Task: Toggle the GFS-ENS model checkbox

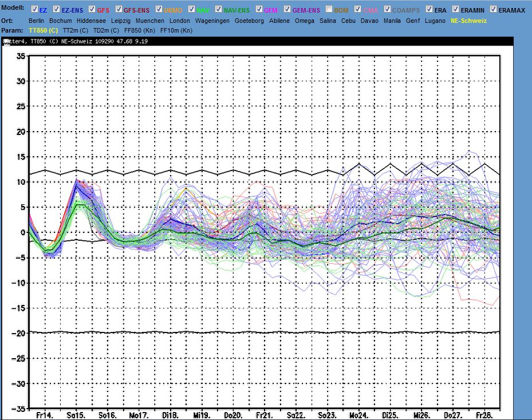Action: click(x=119, y=10)
